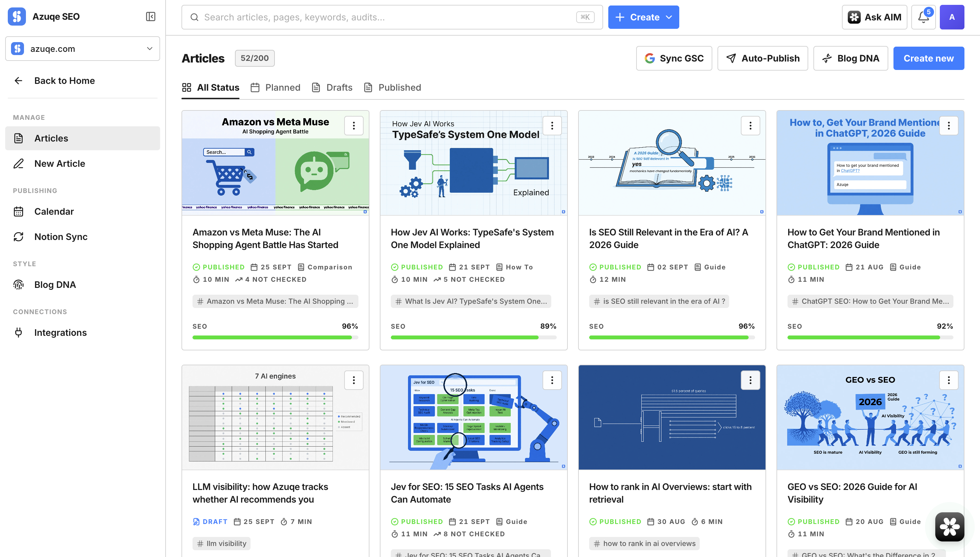Open Articles in the sidebar

point(83,138)
